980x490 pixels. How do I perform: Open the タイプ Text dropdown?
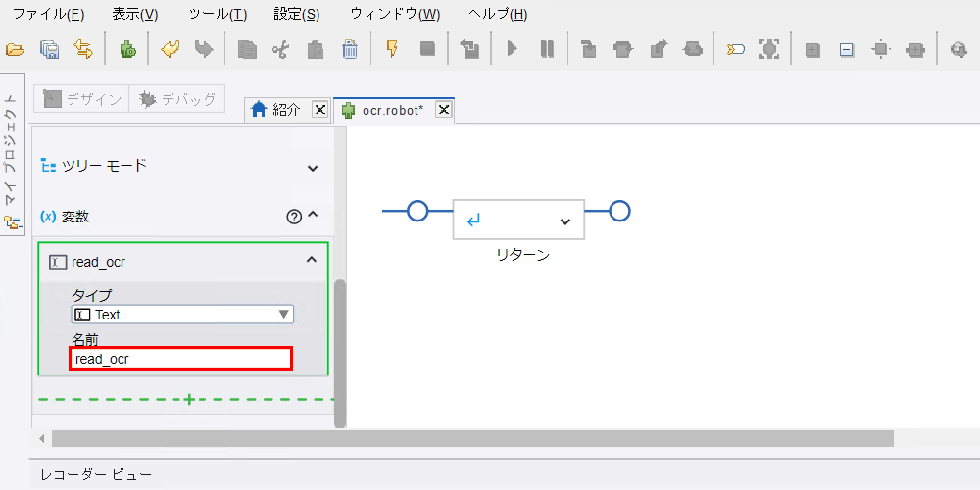pyautogui.click(x=182, y=315)
